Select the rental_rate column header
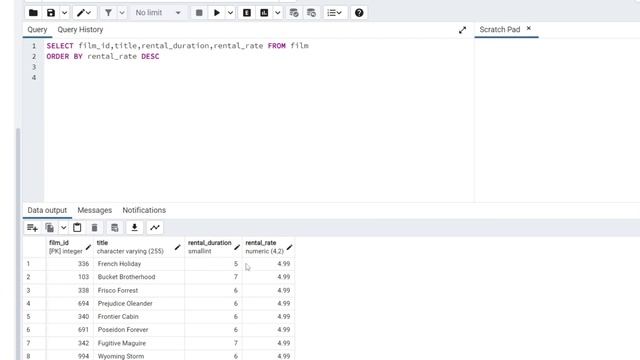Screen dimensions: 640x360 [x=269, y=247]
